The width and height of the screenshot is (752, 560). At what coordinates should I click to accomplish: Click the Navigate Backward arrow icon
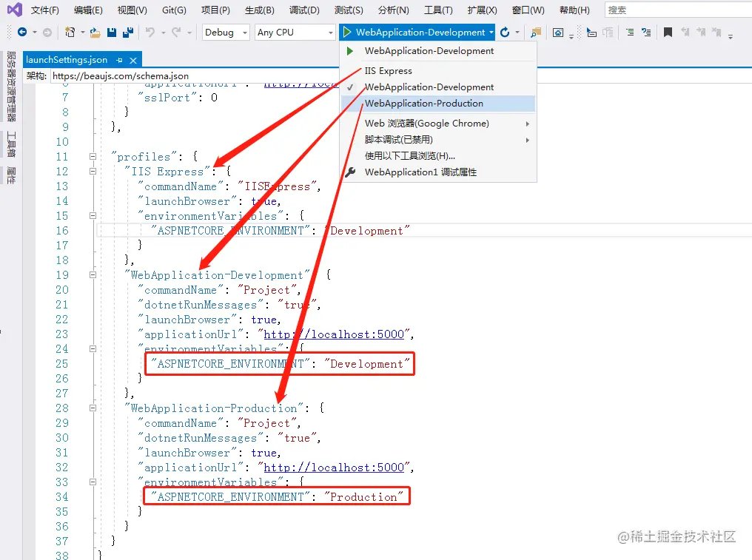pyautogui.click(x=23, y=33)
